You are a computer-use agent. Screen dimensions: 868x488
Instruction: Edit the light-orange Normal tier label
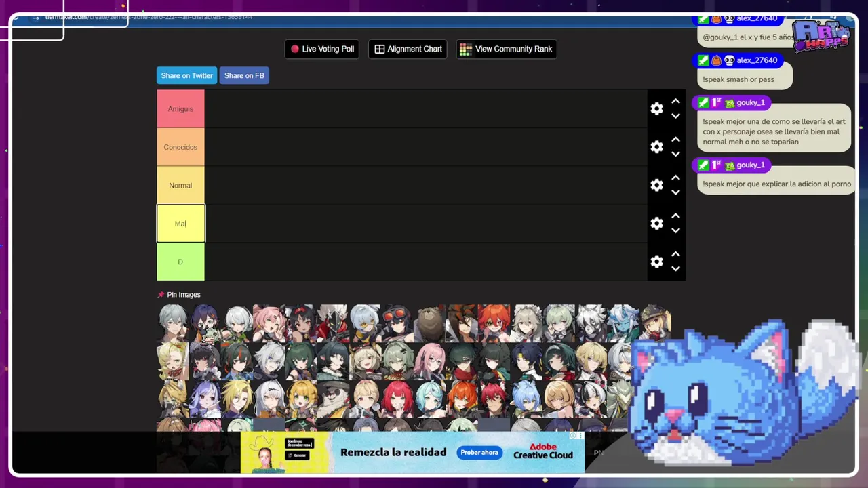pos(180,185)
